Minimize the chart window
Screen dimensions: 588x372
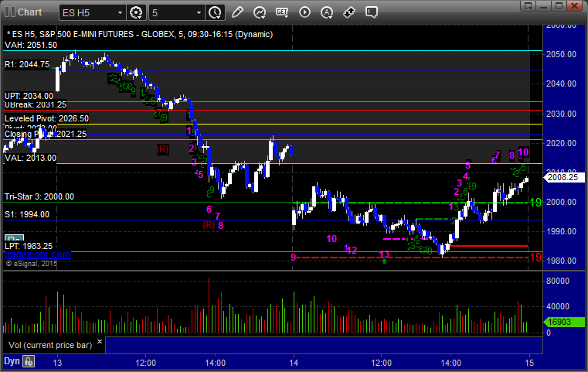point(544,5)
